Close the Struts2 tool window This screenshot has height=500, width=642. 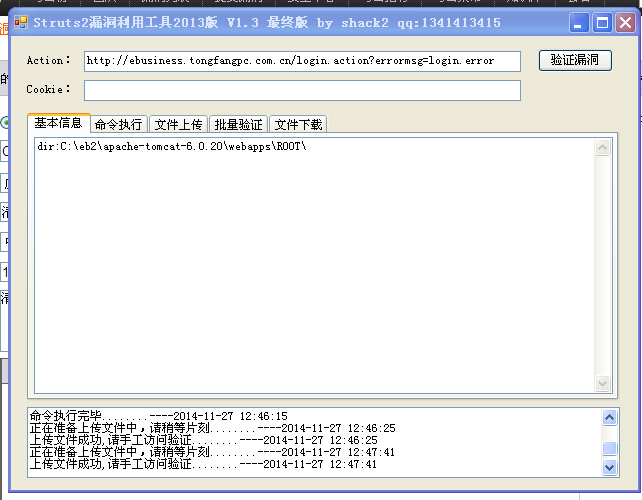[625, 23]
